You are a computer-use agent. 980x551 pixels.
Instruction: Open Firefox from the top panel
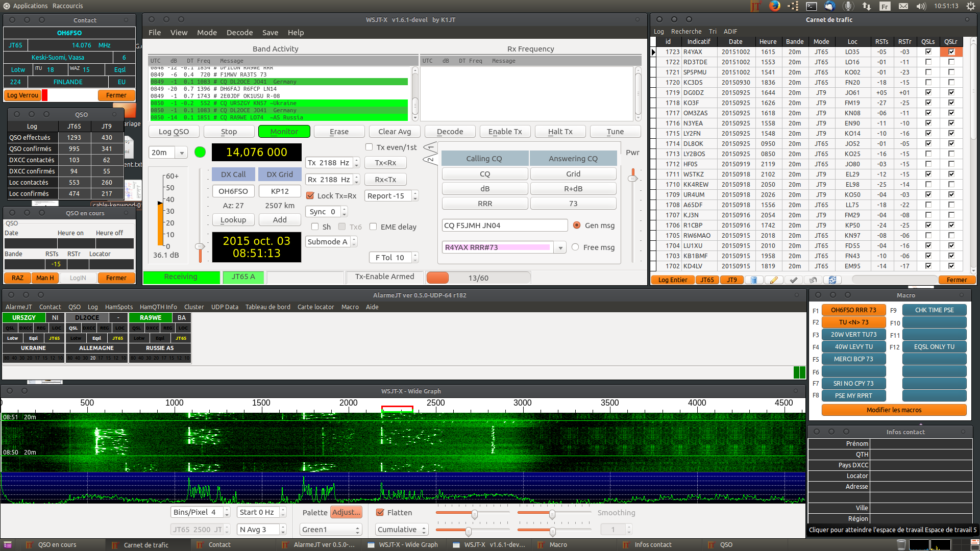click(774, 6)
